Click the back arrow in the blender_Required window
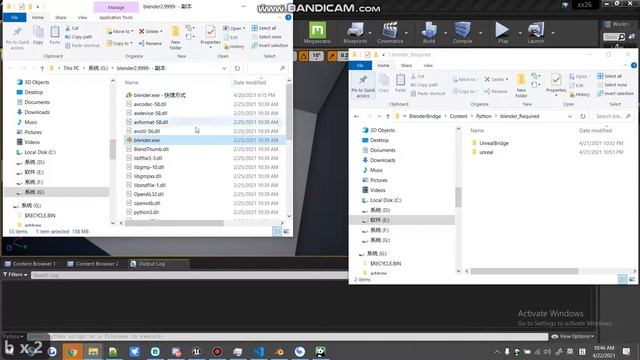Viewport: 640px width, 360px height. [356, 116]
